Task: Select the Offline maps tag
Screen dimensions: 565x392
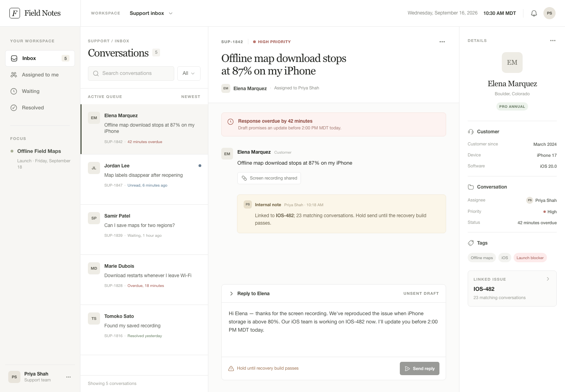Action: click(482, 258)
